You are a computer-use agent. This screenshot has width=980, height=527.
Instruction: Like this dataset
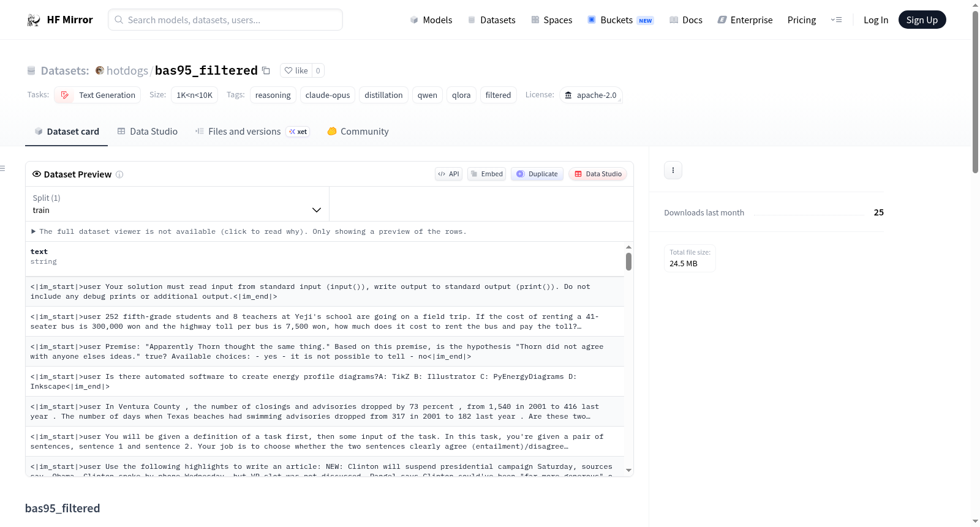(x=296, y=70)
